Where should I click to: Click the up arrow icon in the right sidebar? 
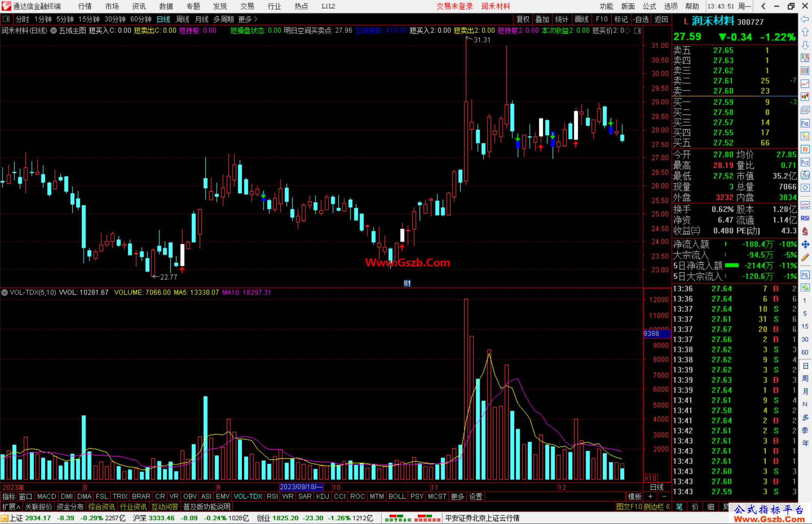click(x=805, y=32)
